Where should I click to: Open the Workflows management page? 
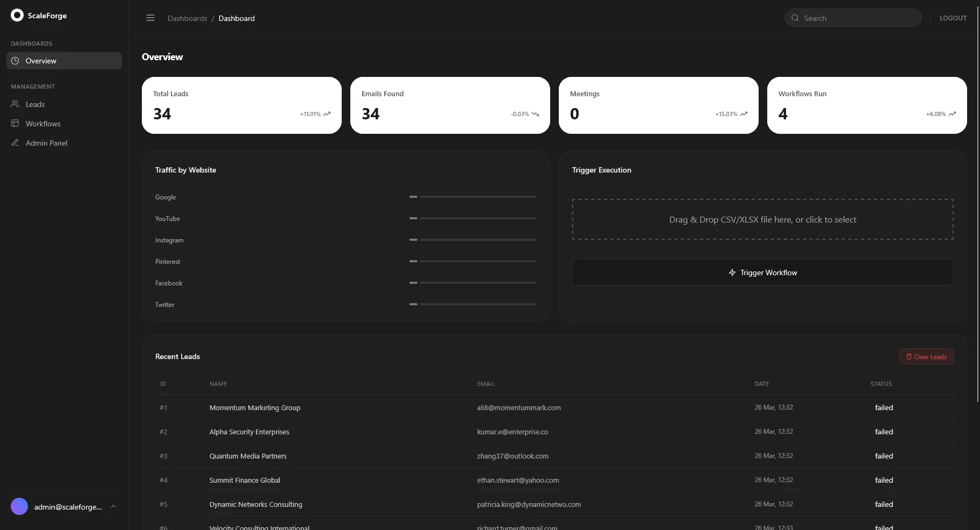coord(64,124)
